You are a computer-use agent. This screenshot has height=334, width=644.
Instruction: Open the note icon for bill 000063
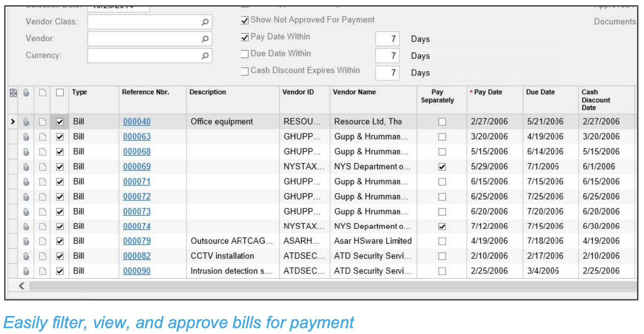pos(43,137)
